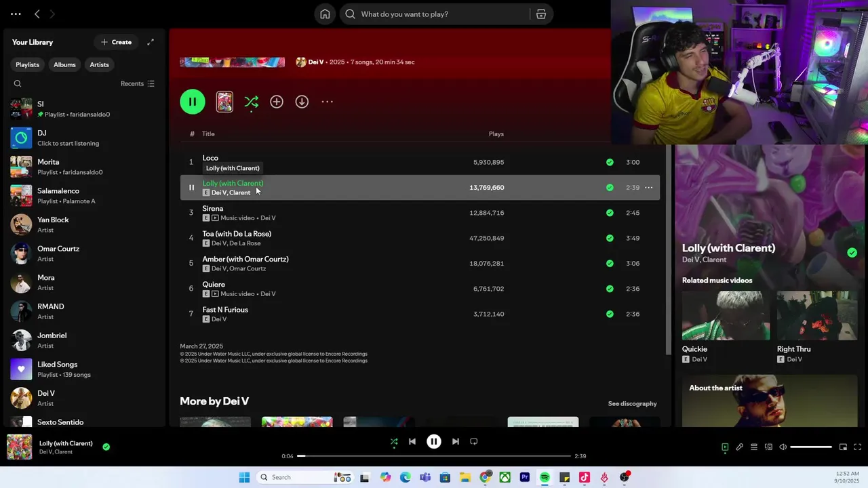This screenshot has width=868, height=488.
Task: Toggle saved checkmark on Toa track
Action: click(x=610, y=238)
